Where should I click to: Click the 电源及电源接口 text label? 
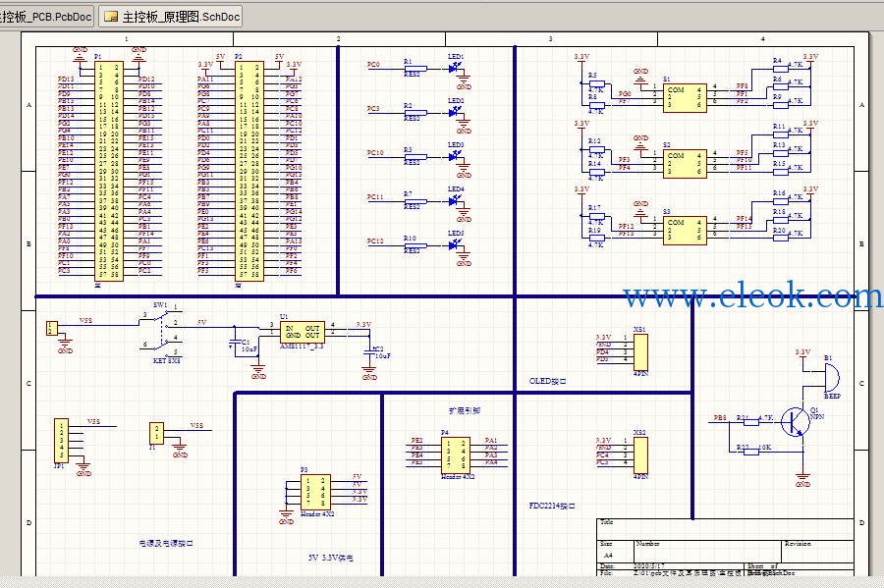[x=166, y=544]
